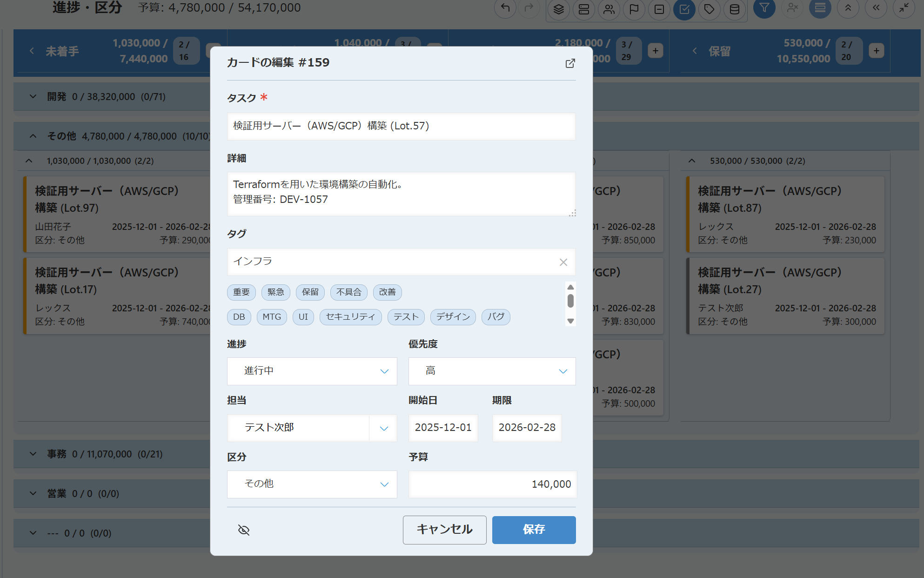Open the 優先度 dropdown showing 高
Image resolution: width=924 pixels, height=578 pixels.
pos(492,371)
